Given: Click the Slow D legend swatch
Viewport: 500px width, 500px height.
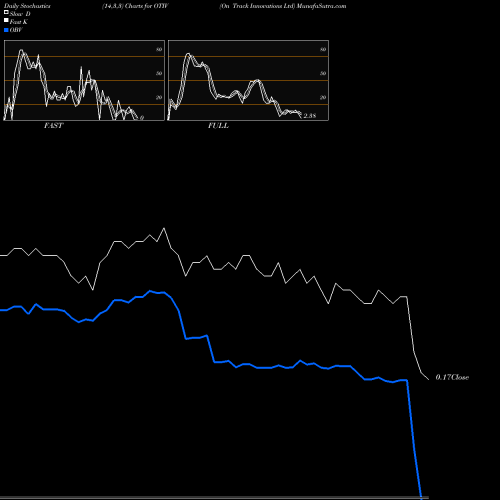Looking at the screenshot, I should (x=6, y=12).
